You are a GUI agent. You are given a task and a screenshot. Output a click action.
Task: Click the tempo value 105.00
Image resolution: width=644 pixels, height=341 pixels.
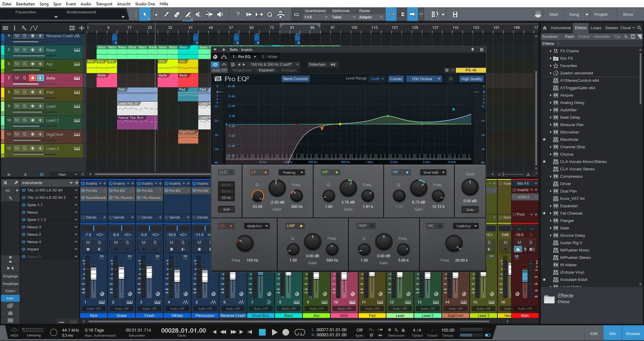[x=448, y=330]
